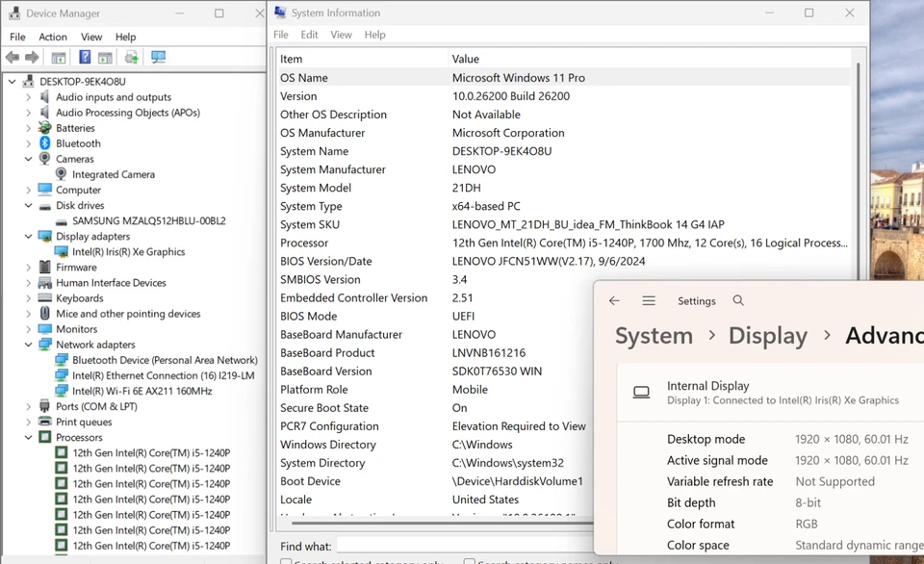Click the Scan for hardware changes monitor icon
Image resolution: width=924 pixels, height=564 pixels.
pos(158,57)
